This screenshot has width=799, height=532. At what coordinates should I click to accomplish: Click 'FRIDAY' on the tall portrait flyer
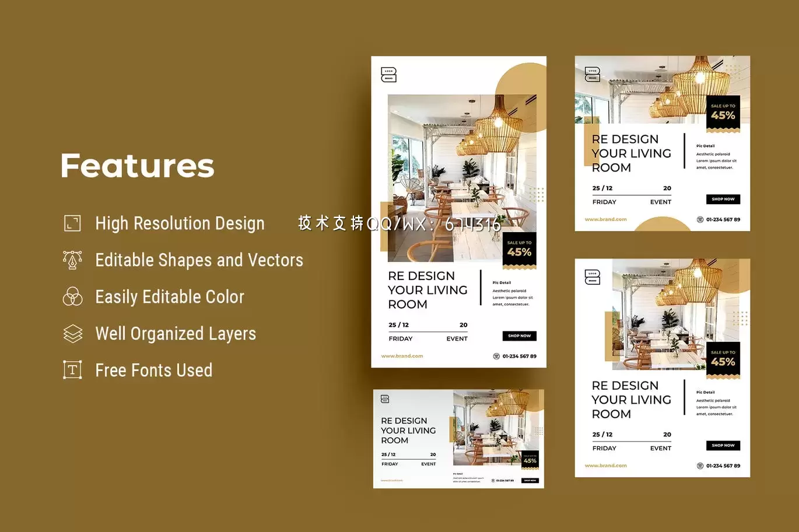(401, 338)
